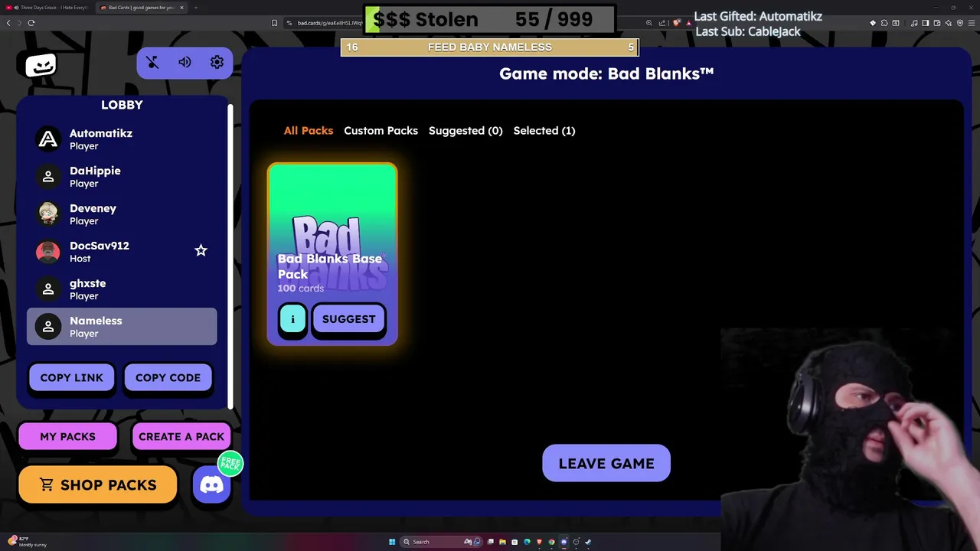Image resolution: width=980 pixels, height=551 pixels.
Task: Select the highlighted Nameless player row
Action: click(122, 326)
